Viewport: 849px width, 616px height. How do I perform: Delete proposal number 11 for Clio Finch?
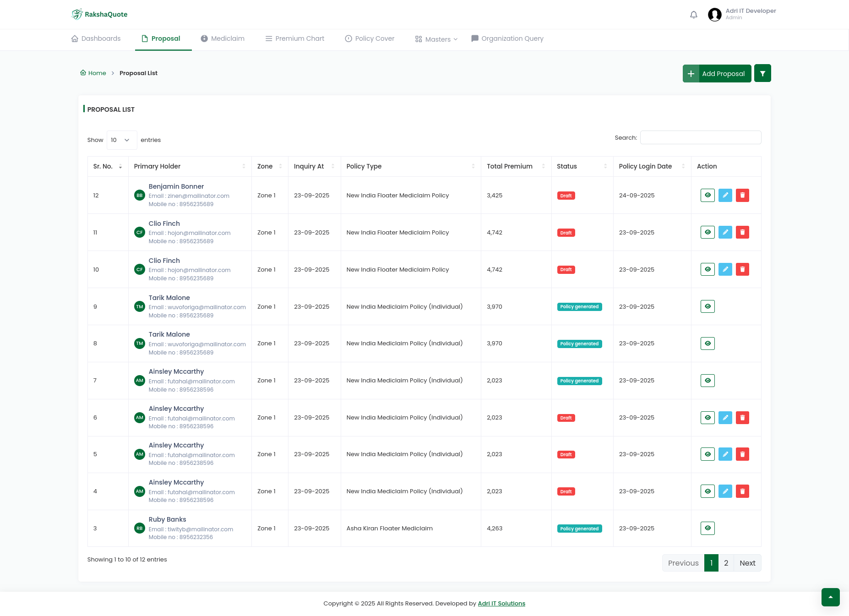click(742, 232)
